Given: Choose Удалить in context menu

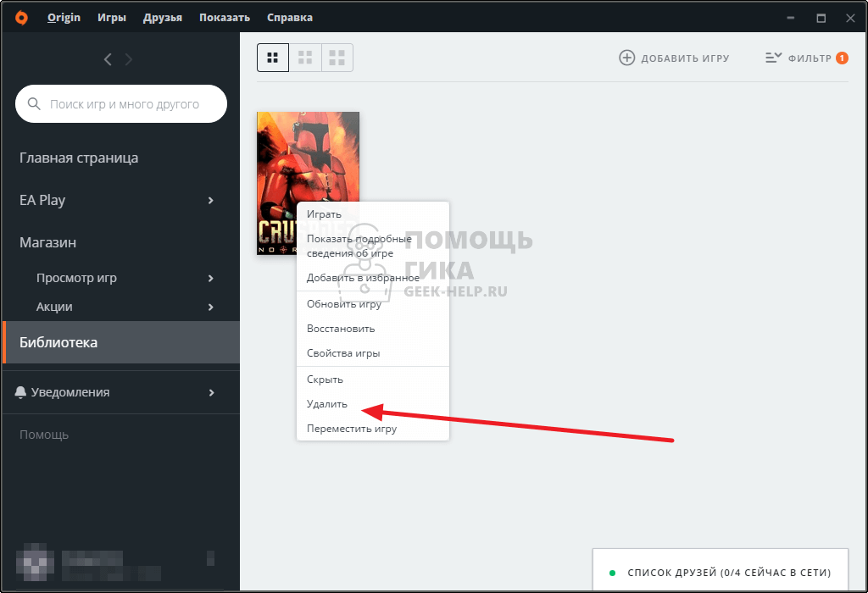Looking at the screenshot, I should [373, 404].
